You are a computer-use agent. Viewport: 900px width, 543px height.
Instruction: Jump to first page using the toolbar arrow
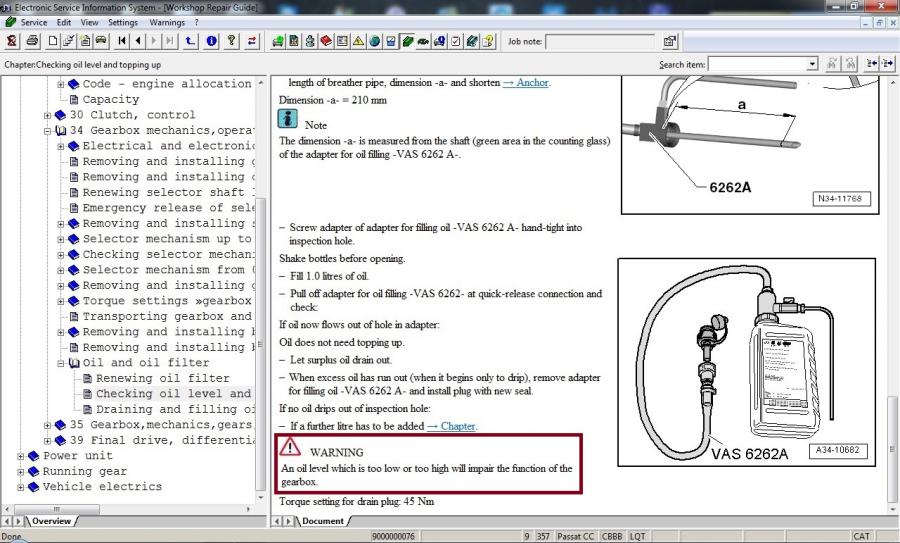tap(122, 41)
